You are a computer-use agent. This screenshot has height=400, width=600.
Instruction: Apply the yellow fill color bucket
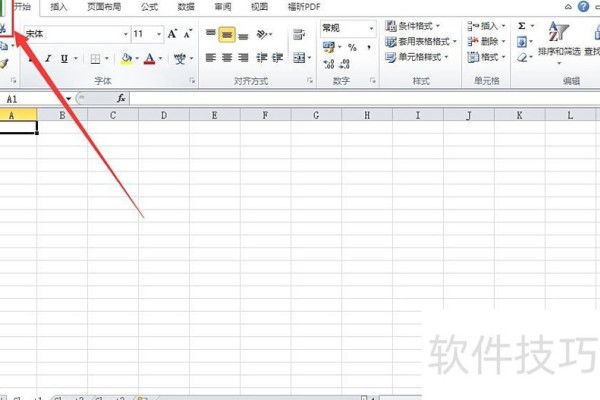pyautogui.click(x=126, y=59)
